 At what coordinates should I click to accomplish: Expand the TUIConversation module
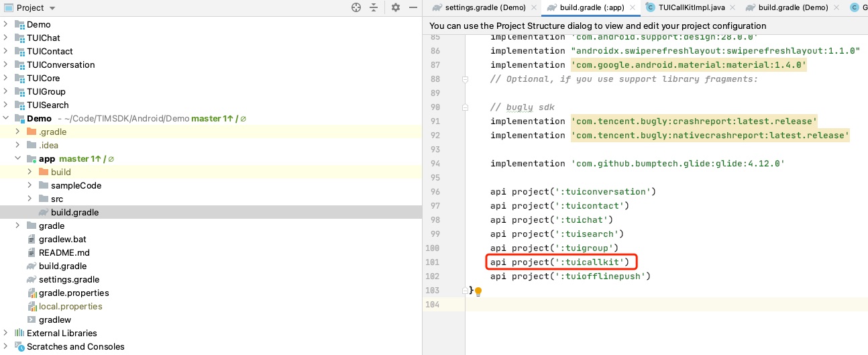[6, 64]
